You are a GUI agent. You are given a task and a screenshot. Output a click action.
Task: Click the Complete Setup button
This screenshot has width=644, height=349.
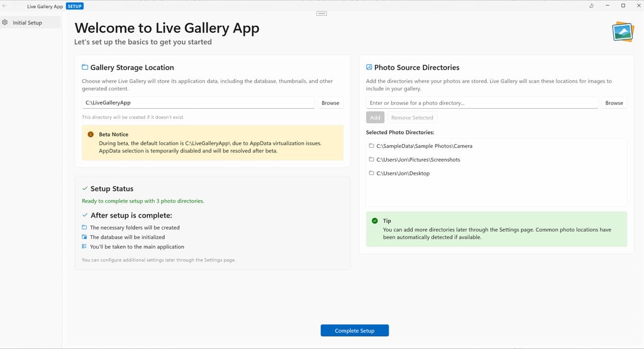pos(355,331)
